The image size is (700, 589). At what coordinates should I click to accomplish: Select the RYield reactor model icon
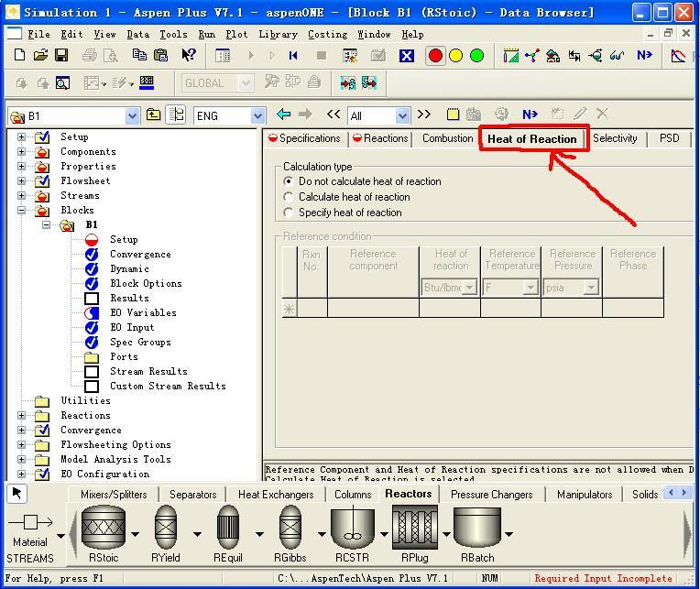pos(166,528)
